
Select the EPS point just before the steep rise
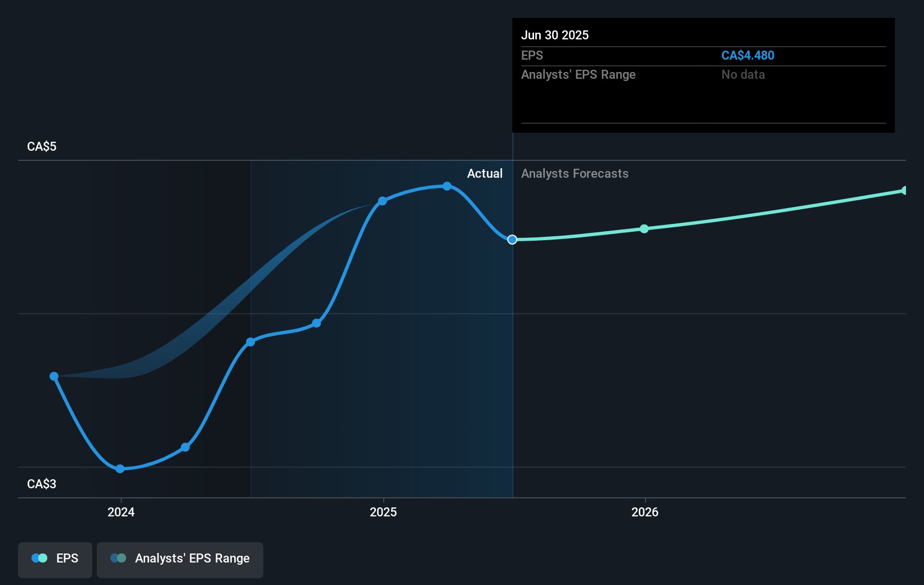[317, 323]
